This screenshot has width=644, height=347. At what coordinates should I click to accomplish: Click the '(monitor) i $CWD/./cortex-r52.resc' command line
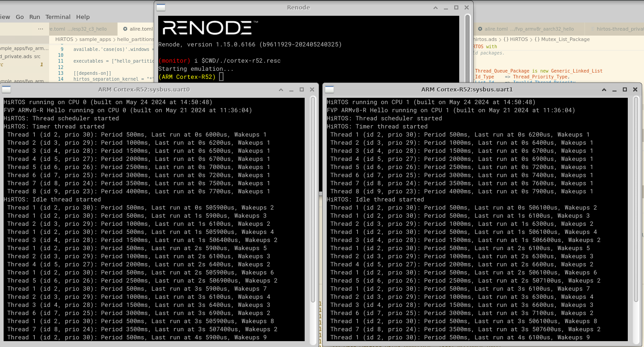[x=219, y=61]
